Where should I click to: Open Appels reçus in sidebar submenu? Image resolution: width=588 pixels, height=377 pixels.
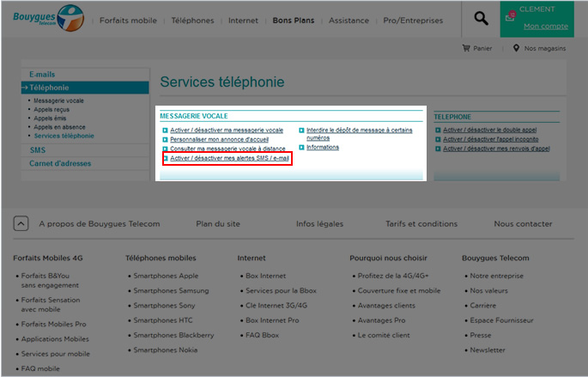(52, 110)
